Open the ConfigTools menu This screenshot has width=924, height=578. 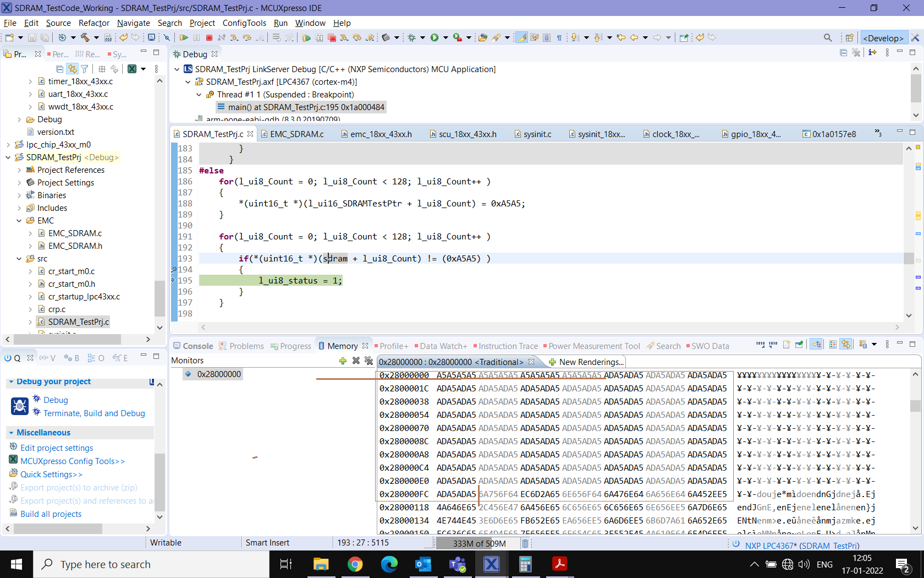tap(244, 23)
